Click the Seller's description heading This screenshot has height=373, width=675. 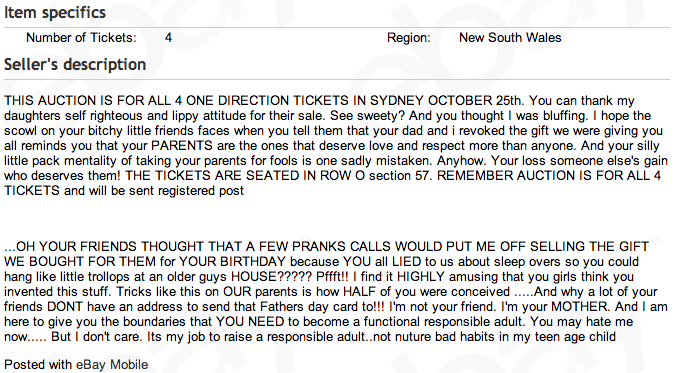pyautogui.click(x=75, y=65)
